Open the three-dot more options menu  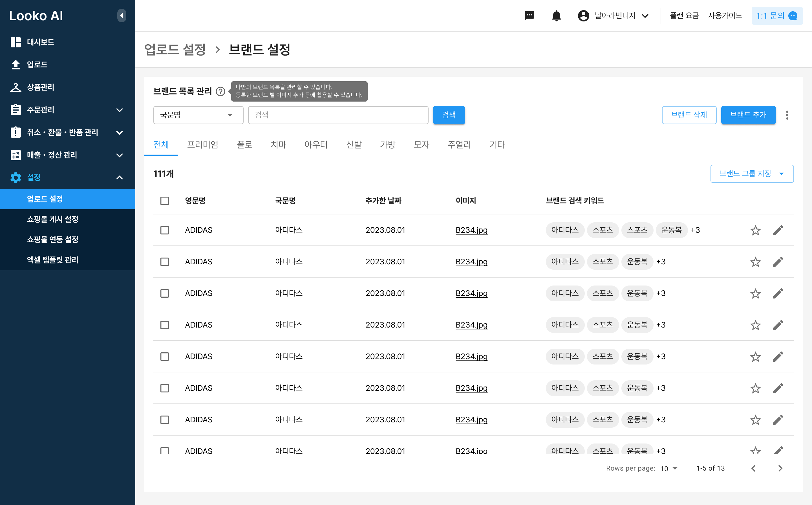click(x=787, y=115)
